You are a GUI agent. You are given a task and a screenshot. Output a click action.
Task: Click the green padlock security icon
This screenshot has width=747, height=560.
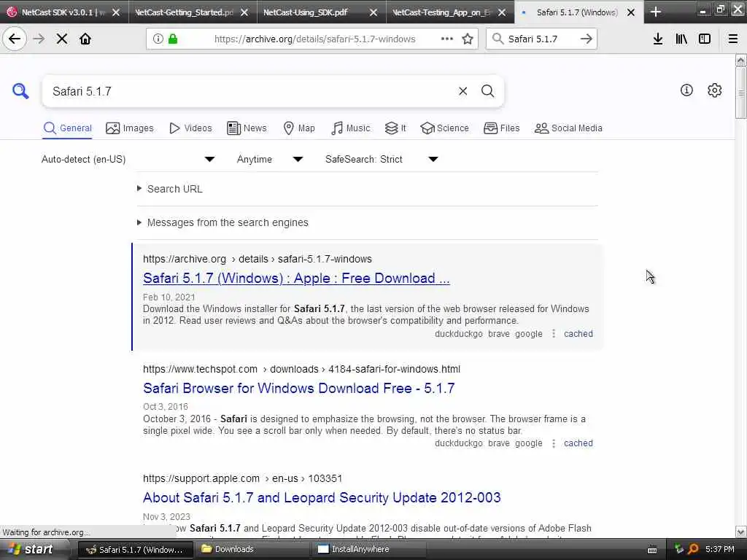(x=173, y=39)
